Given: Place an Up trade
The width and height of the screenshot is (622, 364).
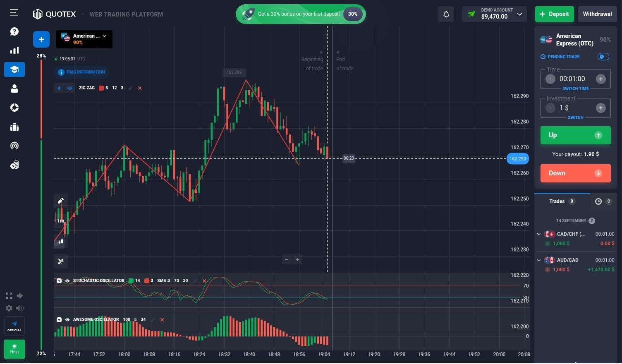Looking at the screenshot, I should coord(576,135).
